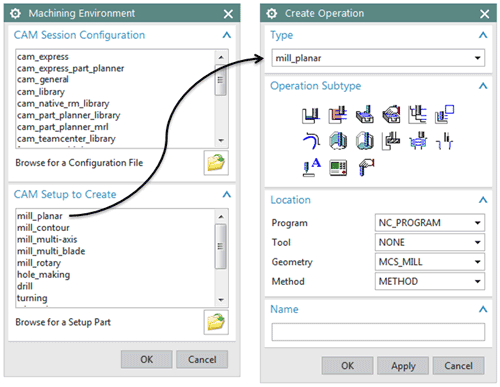Click the Create Operation dialog gear icon
The image size is (500, 387).
pos(272,13)
